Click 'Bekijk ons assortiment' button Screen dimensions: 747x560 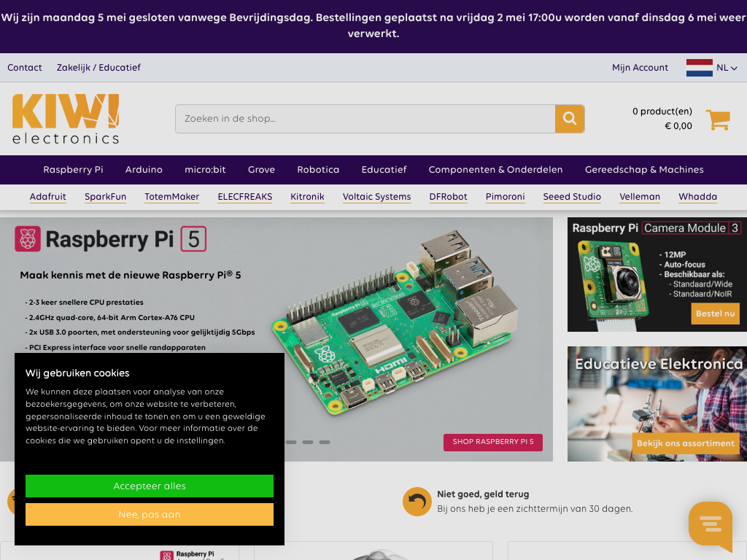[x=686, y=443]
